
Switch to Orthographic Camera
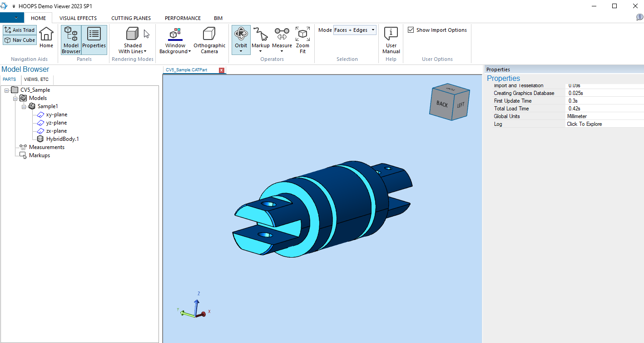click(209, 40)
